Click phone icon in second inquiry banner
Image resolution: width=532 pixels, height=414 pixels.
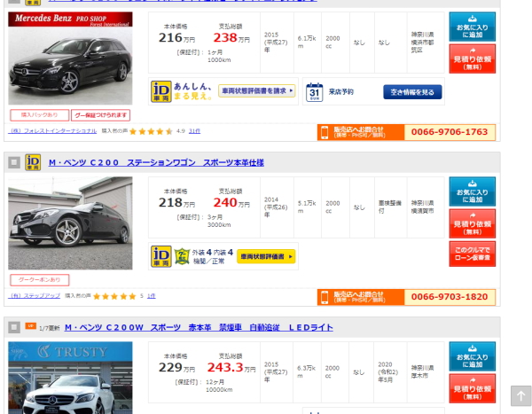coord(325,297)
